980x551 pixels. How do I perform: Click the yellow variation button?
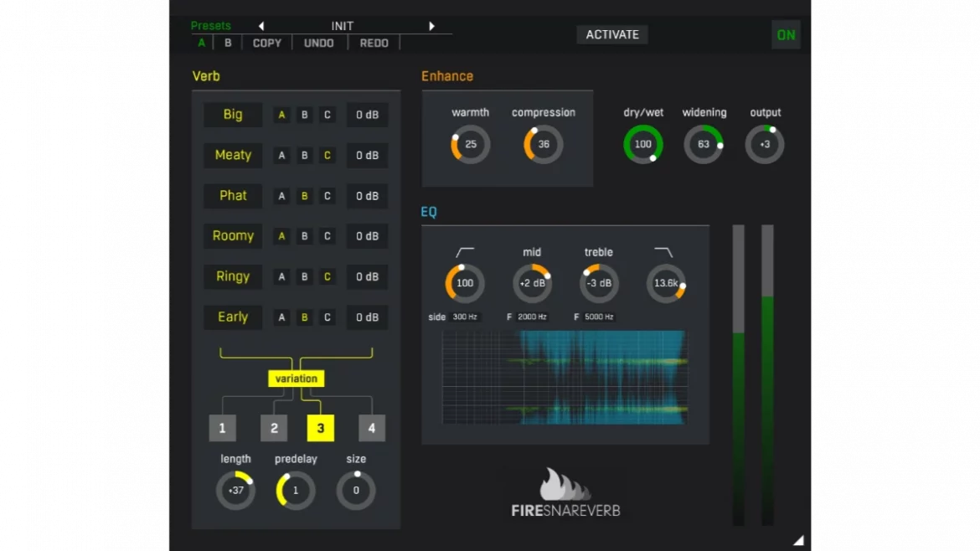click(297, 378)
